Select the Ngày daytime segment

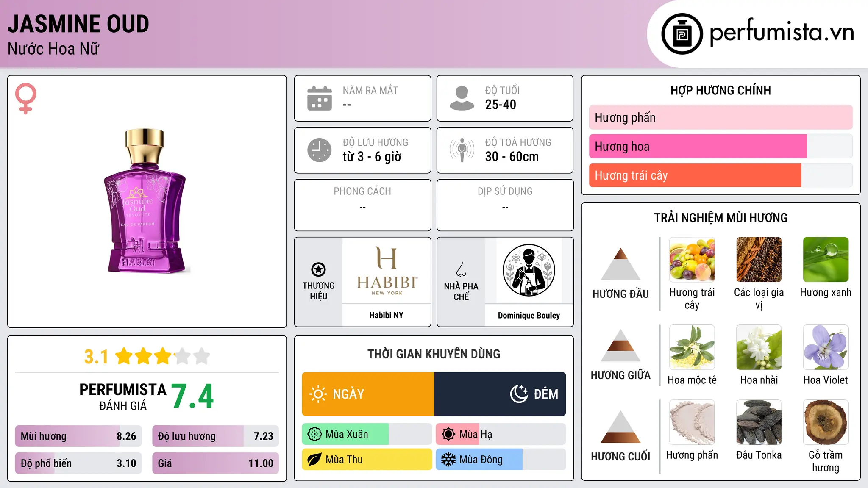368,394
